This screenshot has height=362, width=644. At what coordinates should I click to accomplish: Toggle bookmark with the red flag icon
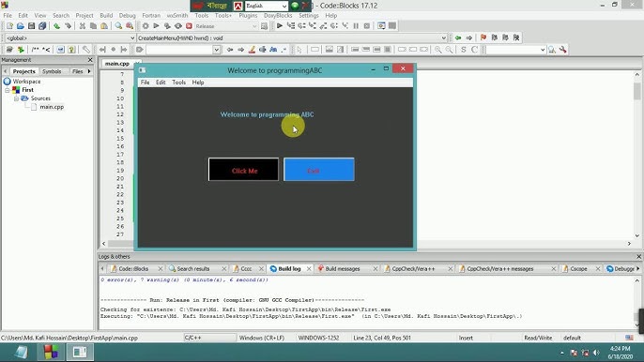click(x=483, y=38)
